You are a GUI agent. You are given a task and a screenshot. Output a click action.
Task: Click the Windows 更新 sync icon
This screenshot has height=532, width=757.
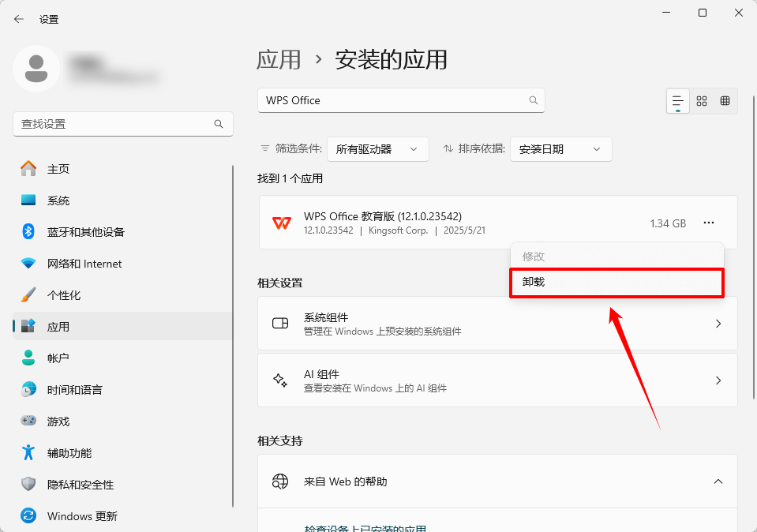[x=28, y=515]
